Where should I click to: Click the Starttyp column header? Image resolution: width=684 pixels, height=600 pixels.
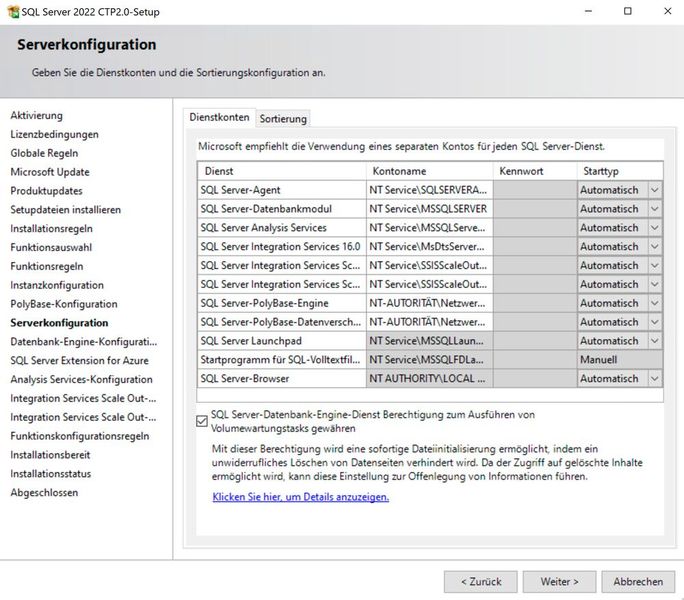tap(620, 171)
